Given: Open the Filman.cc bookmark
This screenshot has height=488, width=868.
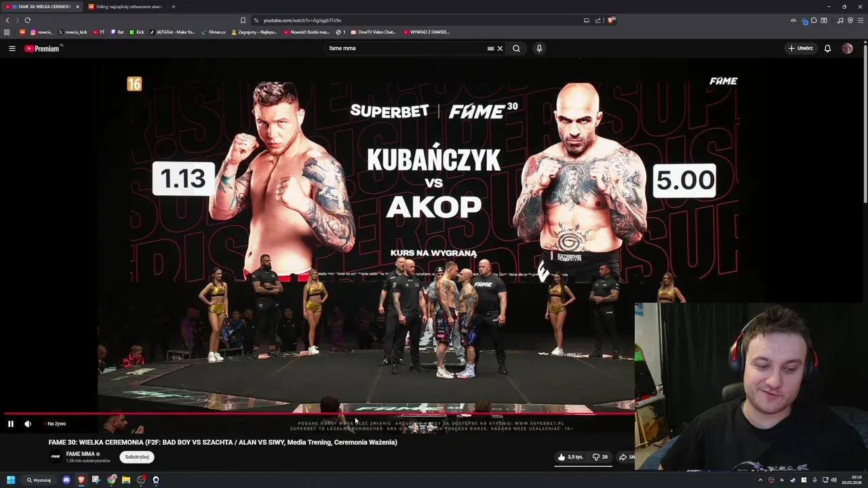Looking at the screenshot, I should click(x=214, y=32).
